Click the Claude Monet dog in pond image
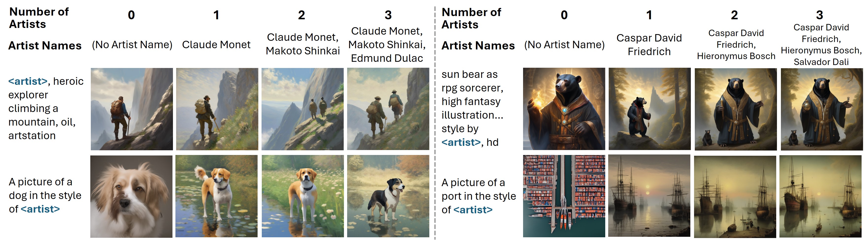868x240 pixels. (x=217, y=196)
